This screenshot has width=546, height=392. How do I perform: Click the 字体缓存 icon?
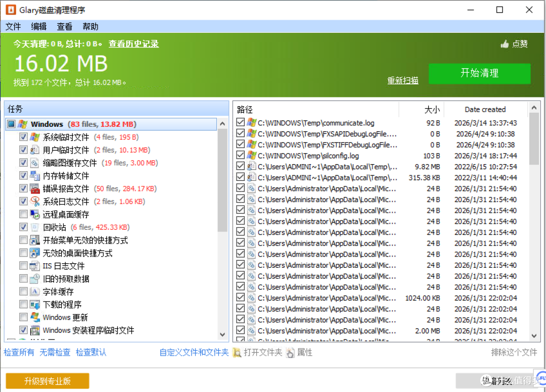[35, 291]
